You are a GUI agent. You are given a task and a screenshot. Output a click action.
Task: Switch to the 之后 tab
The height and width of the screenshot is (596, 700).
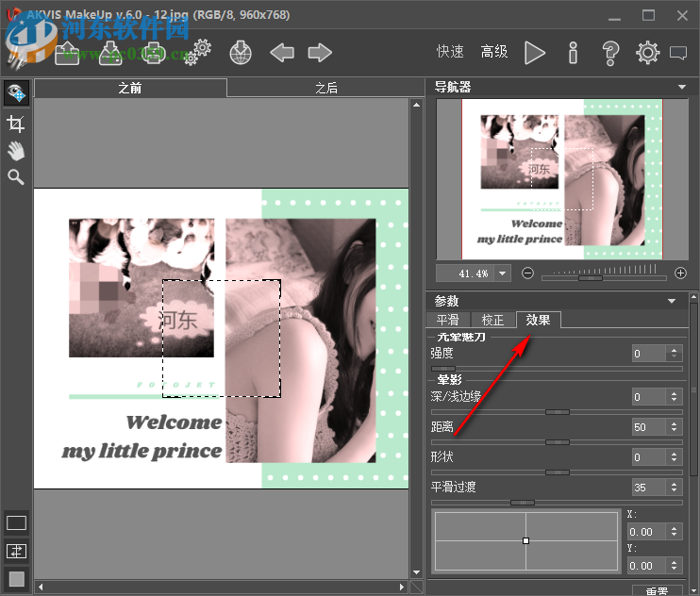(x=326, y=88)
